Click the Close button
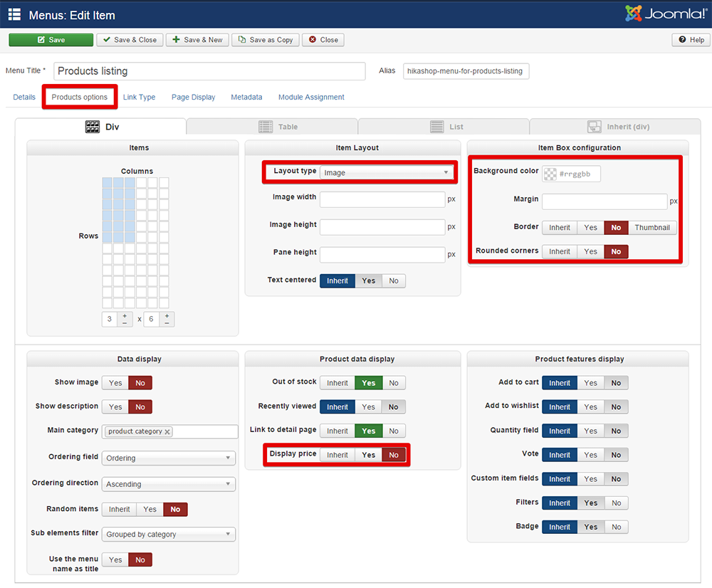This screenshot has width=712, height=588. tap(323, 40)
